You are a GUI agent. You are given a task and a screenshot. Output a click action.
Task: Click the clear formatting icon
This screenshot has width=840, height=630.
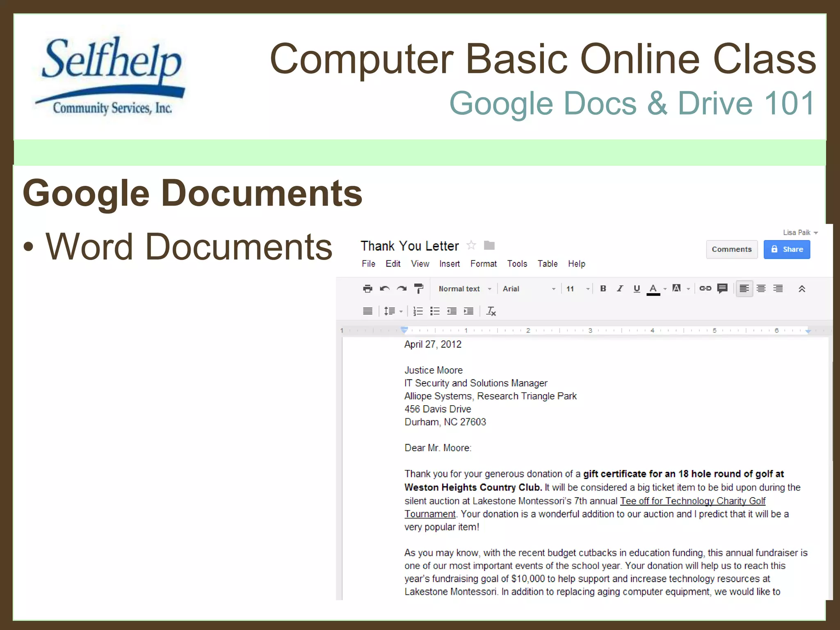tap(491, 311)
